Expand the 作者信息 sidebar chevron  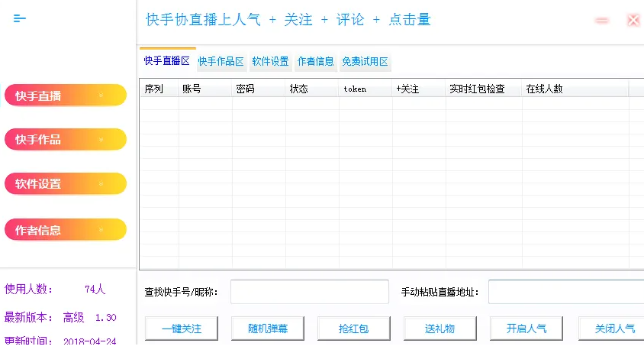101,230
